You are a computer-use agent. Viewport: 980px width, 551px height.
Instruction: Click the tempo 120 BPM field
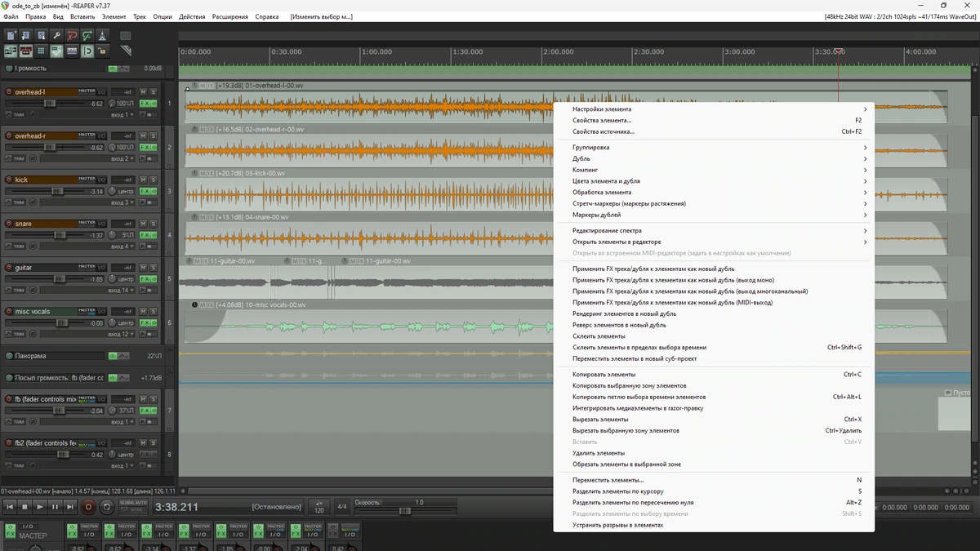coord(319,507)
